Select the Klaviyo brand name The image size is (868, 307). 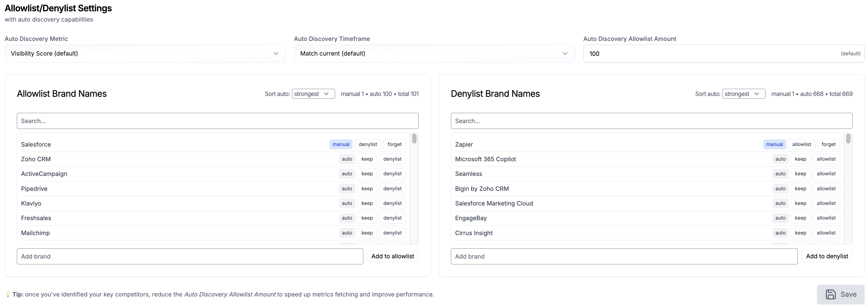coord(31,204)
